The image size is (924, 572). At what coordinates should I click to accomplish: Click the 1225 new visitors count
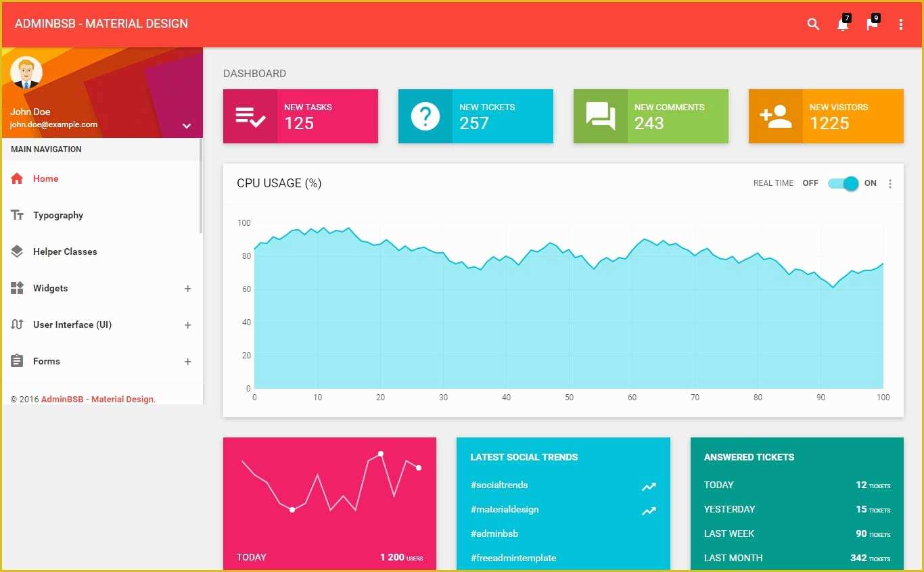(x=829, y=124)
